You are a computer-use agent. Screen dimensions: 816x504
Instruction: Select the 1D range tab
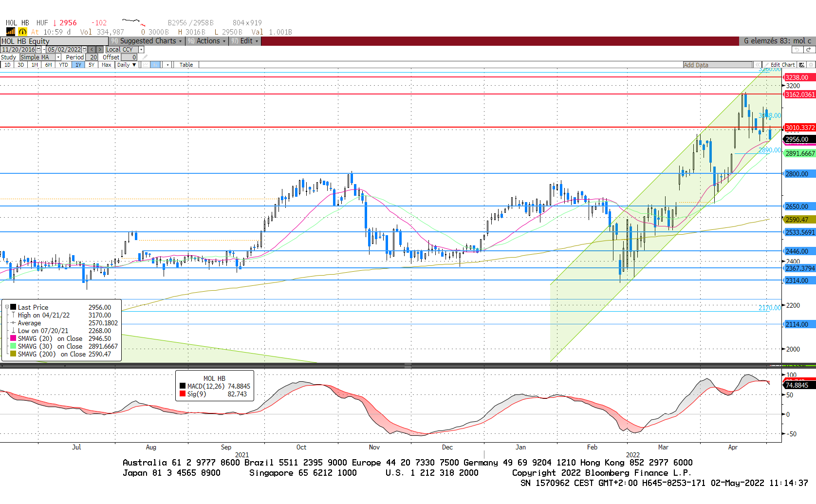tap(7, 65)
